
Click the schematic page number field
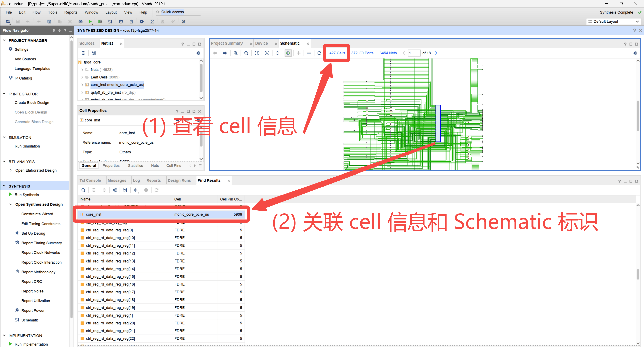[414, 53]
